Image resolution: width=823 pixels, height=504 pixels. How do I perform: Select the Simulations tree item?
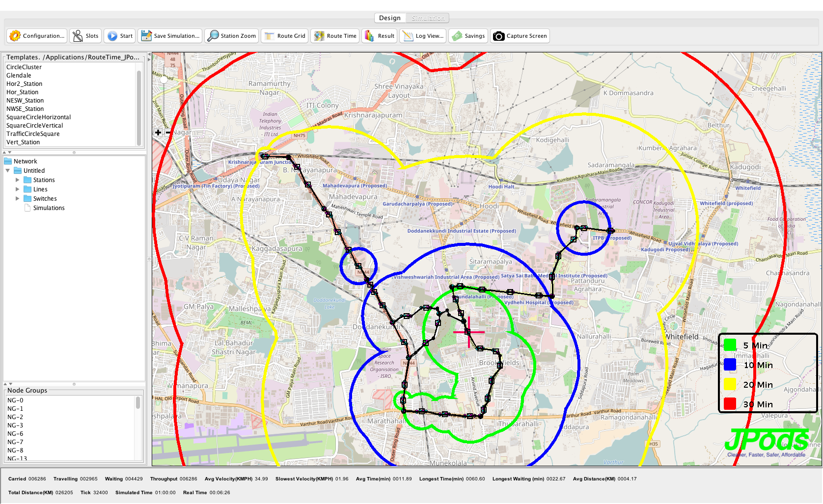click(49, 208)
